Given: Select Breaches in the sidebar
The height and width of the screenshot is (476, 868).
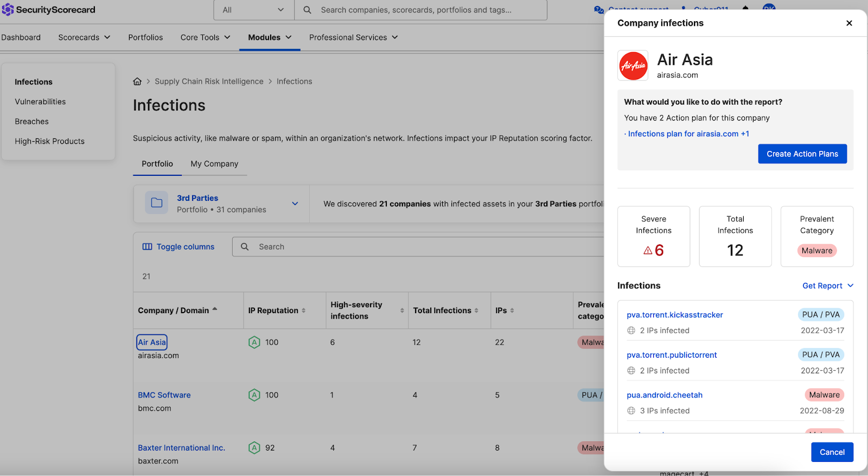Looking at the screenshot, I should 31,122.
